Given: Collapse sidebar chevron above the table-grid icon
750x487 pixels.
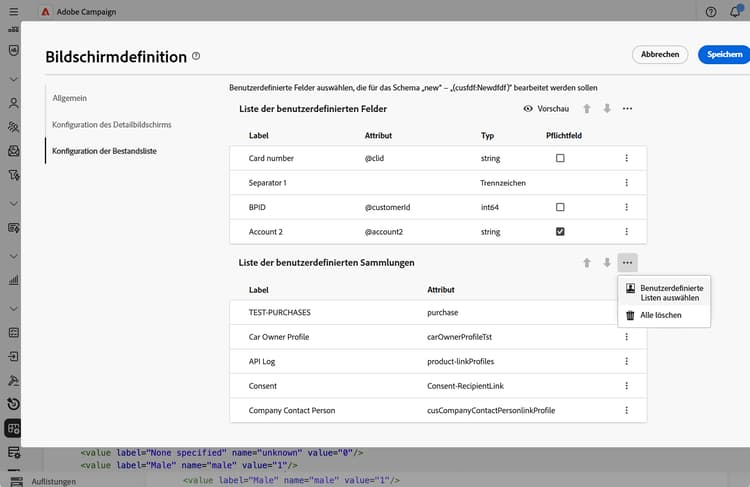Looking at the screenshot, I should [x=13, y=309].
